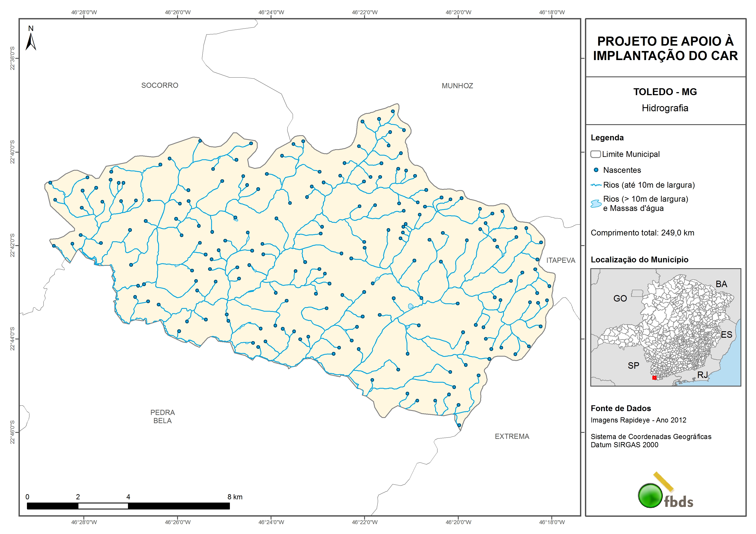Image resolution: width=756 pixels, height=534 pixels.
Task: Click the EXTREMA municipality label
Action: point(512,437)
